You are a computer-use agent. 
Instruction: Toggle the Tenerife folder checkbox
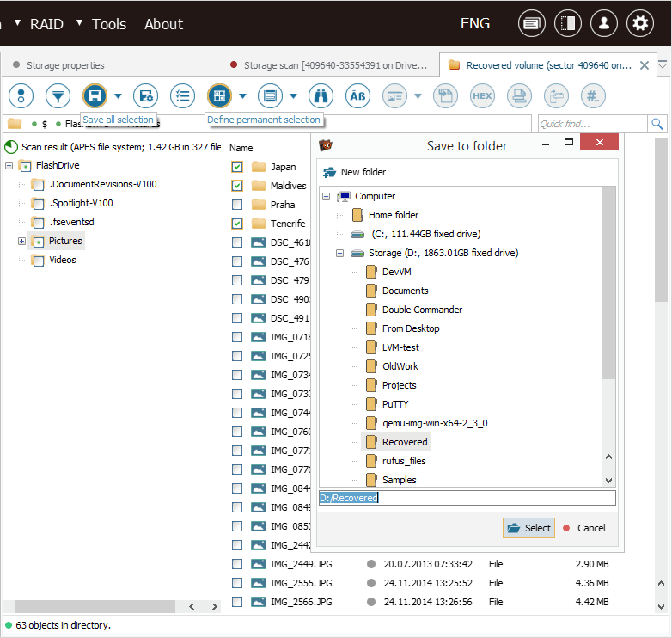coord(237,224)
